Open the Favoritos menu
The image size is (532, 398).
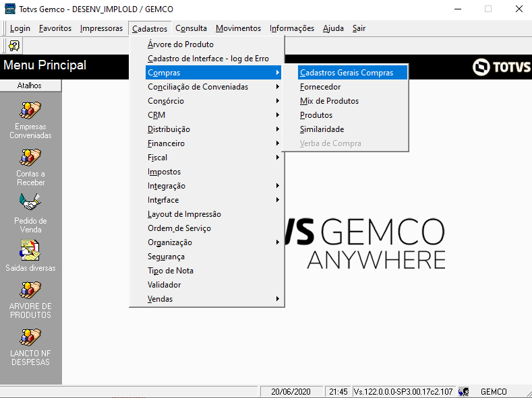coord(55,28)
